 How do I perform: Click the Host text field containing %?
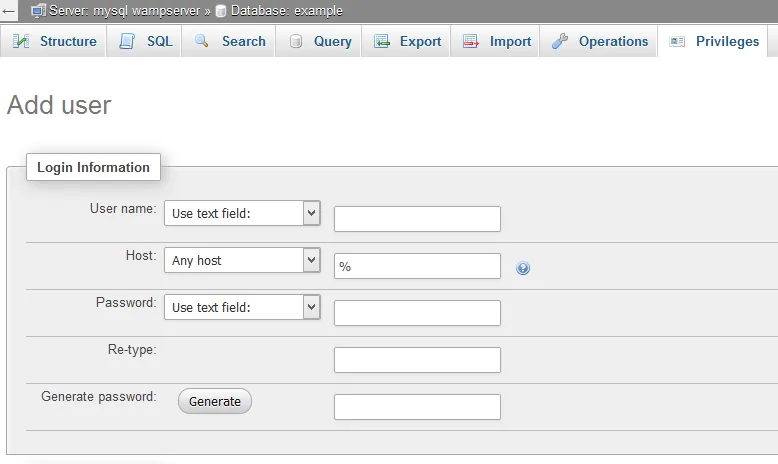tap(417, 266)
